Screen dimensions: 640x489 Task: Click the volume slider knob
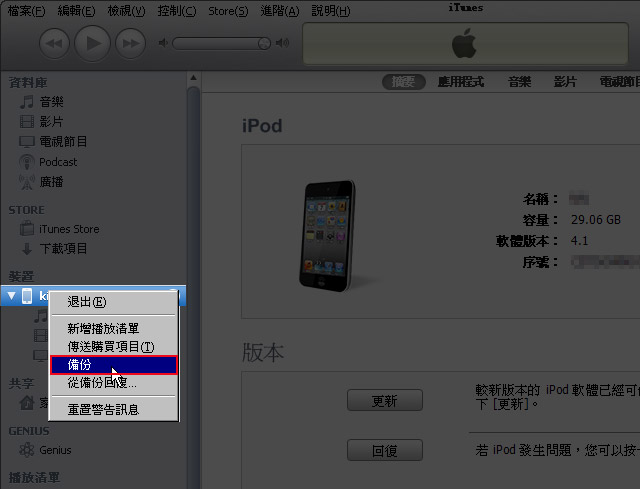[x=264, y=43]
